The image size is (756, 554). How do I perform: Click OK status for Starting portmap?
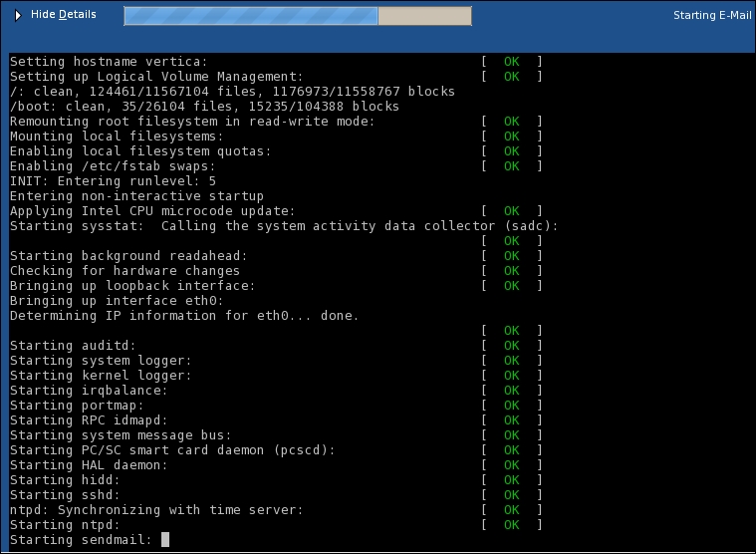pos(512,406)
